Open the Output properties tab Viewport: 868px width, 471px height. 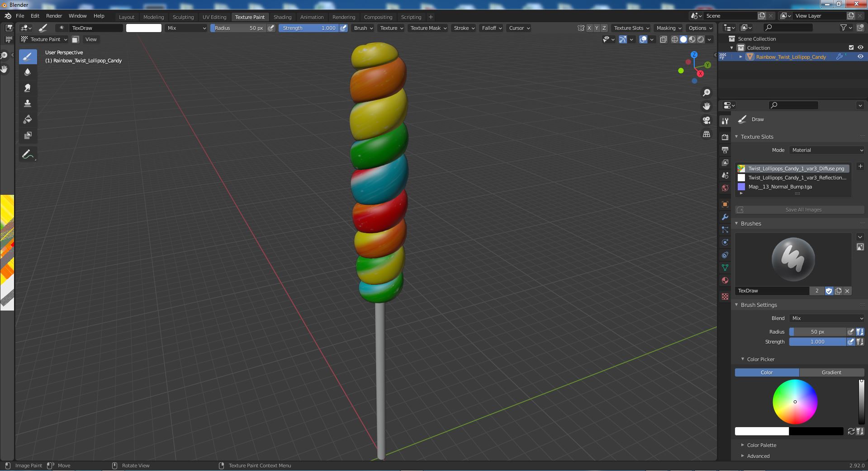[x=725, y=150]
